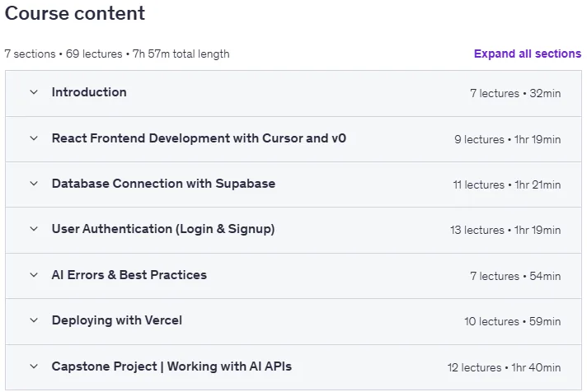Select Deploying with Vercel title
This screenshot has height=392, width=587.
pos(117,320)
